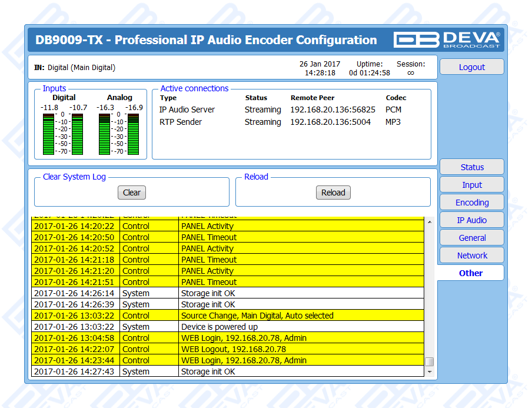This screenshot has height=408, width=532.
Task: Switch to the Encoding tab
Action: point(471,203)
